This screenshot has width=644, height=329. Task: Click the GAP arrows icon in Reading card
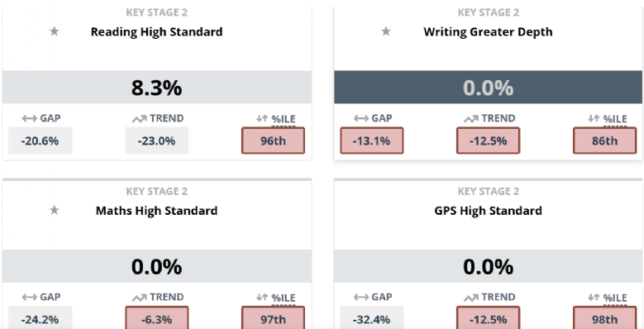pos(29,119)
